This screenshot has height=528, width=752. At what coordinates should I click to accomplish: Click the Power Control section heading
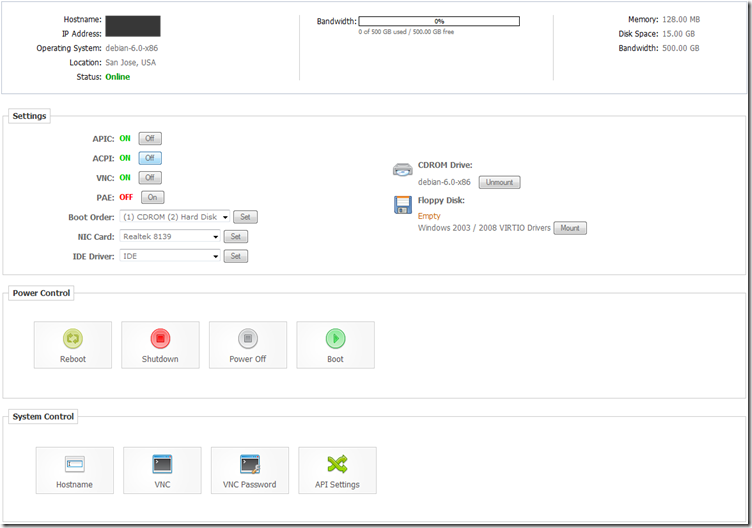tap(41, 293)
